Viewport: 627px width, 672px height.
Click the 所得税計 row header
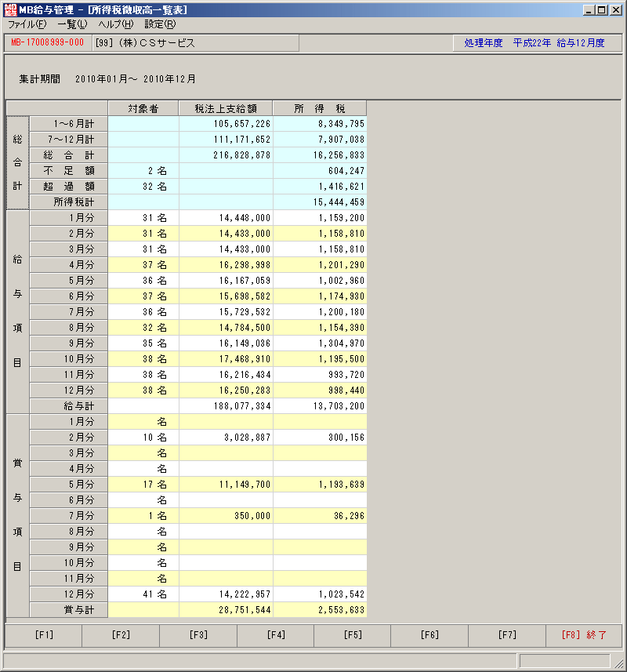pyautogui.click(x=68, y=202)
